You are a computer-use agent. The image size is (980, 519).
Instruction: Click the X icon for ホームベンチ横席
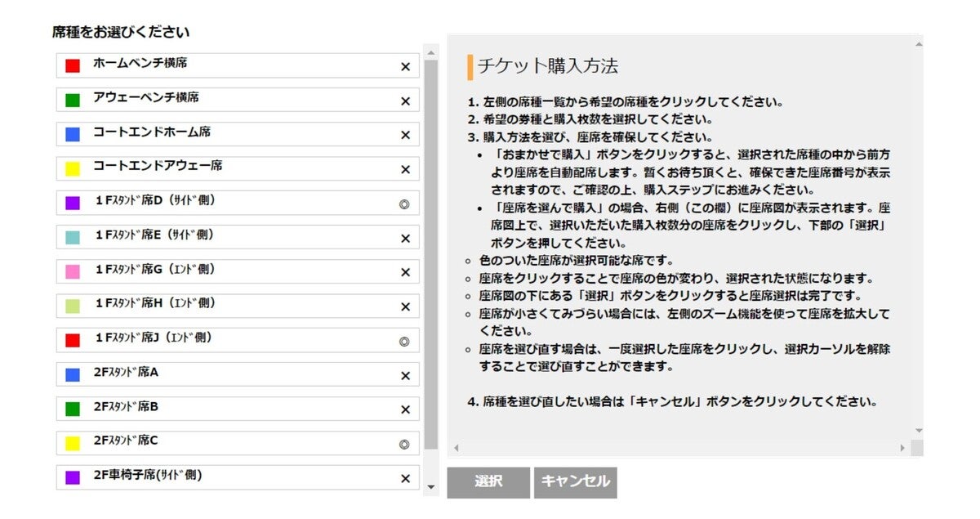click(405, 67)
